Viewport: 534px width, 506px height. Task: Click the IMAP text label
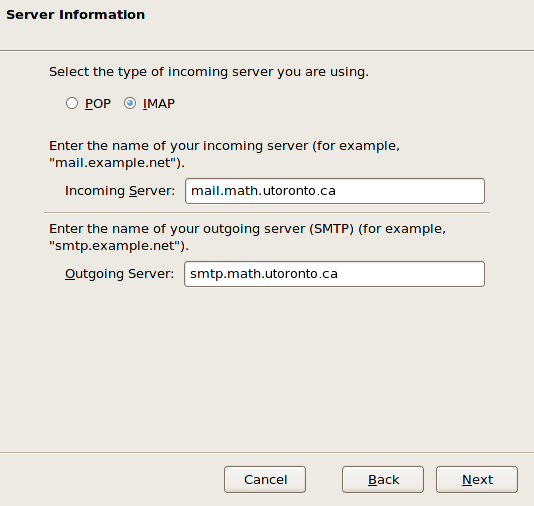pyautogui.click(x=159, y=104)
